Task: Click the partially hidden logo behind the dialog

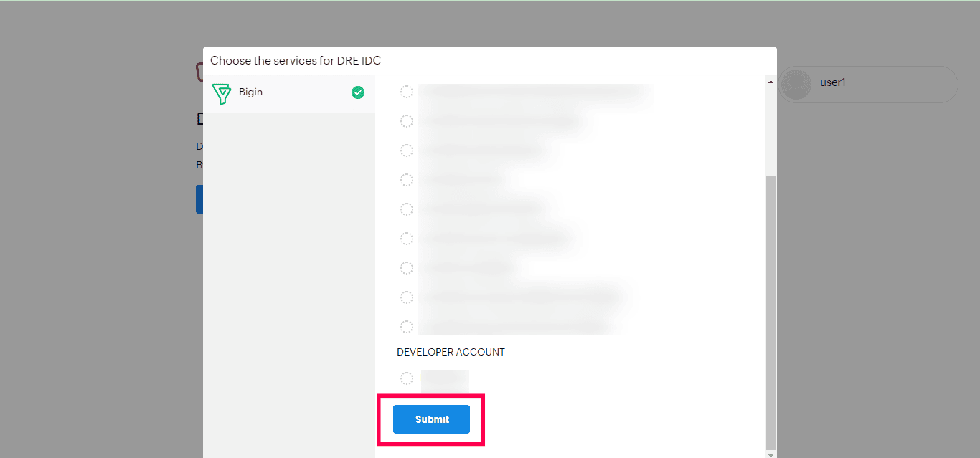Action: click(199, 71)
